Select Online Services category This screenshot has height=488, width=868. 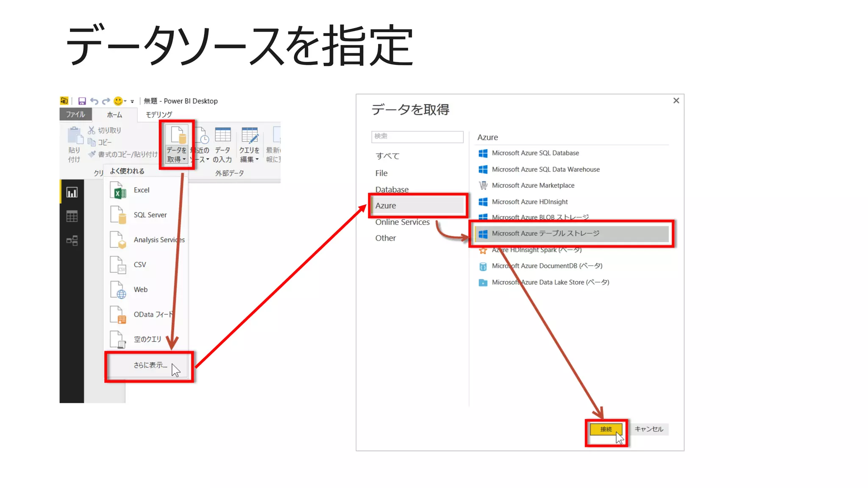tap(402, 222)
